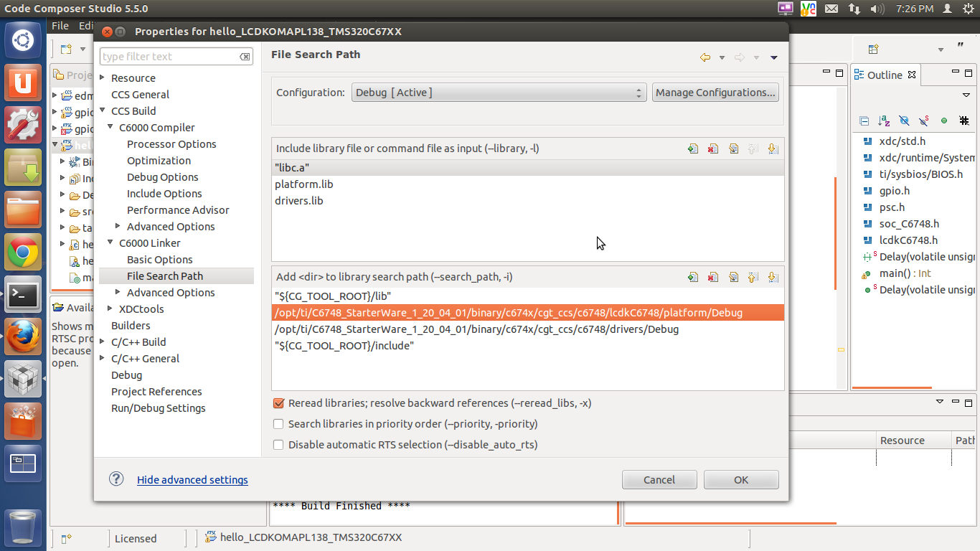Hide inactive elements in the Outline view
Viewport: 980px width, 551px height.
[964, 121]
